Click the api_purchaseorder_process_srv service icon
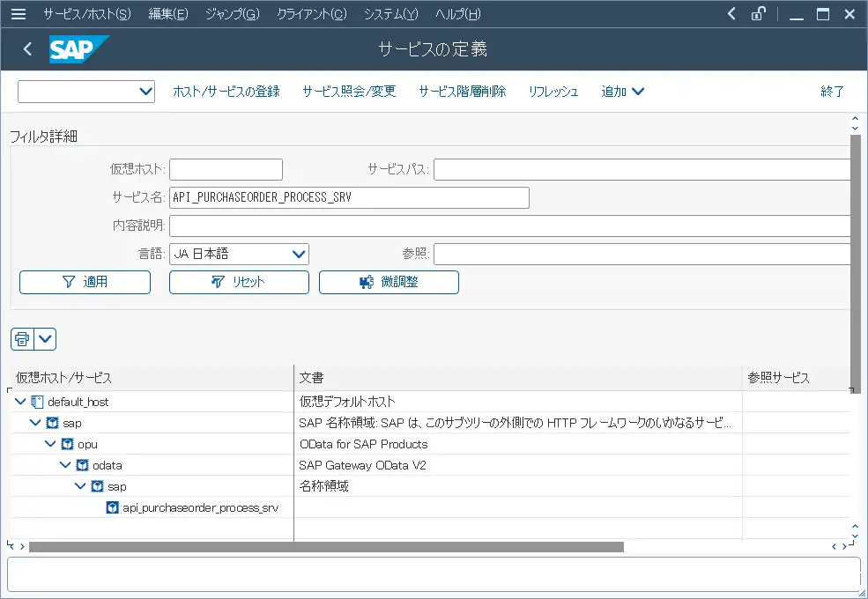The image size is (868, 599). [111, 509]
